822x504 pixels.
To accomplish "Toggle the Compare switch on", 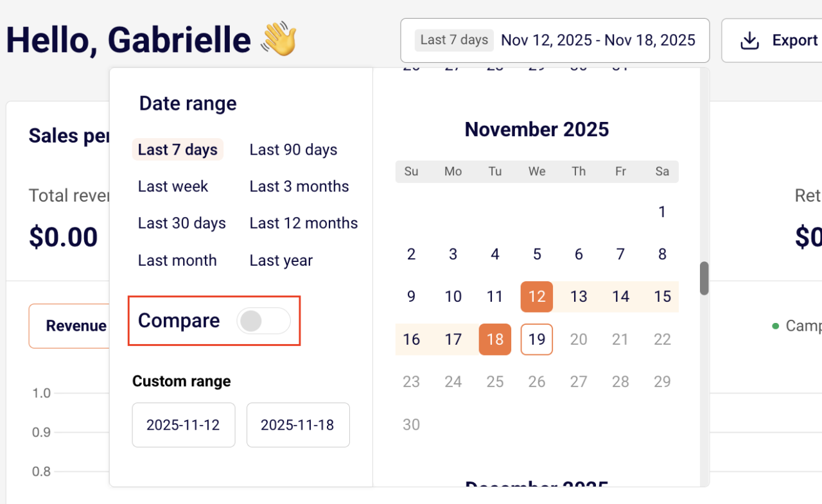I will tap(263, 321).
